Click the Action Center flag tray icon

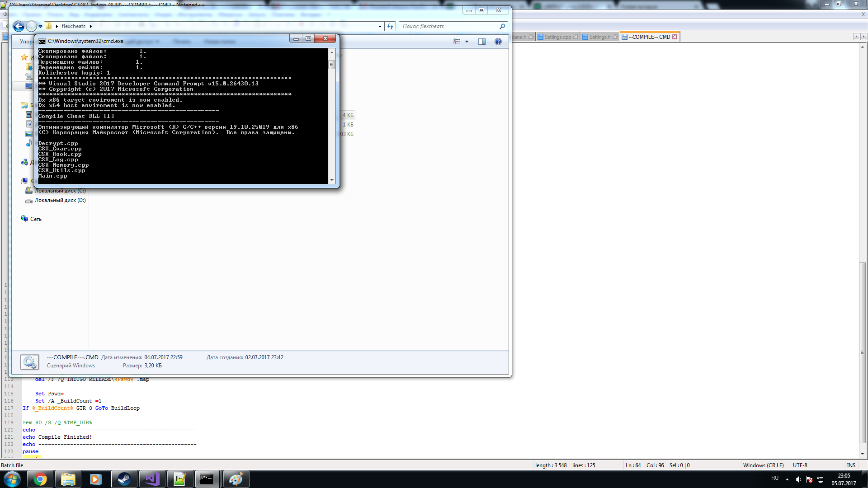(x=809, y=479)
